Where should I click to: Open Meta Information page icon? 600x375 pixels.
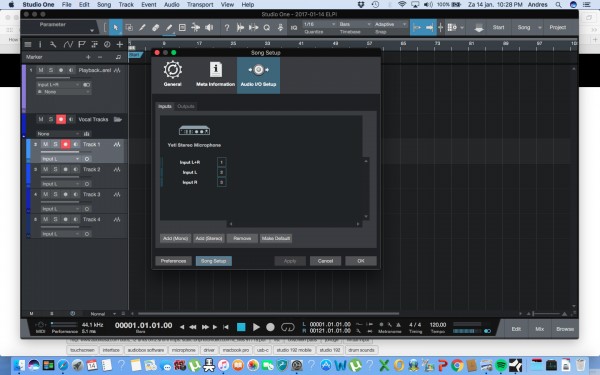[215, 70]
